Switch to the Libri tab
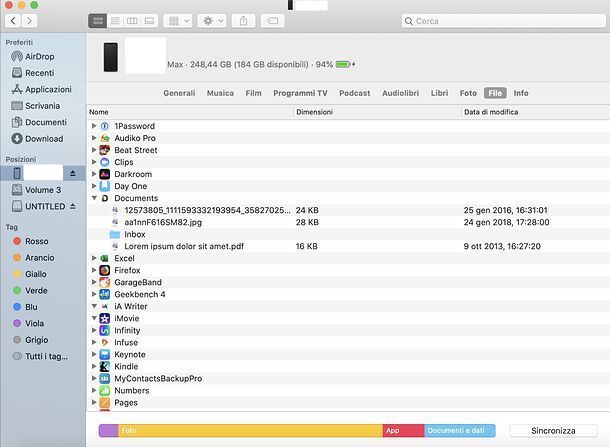The width and height of the screenshot is (610, 447). tap(439, 93)
